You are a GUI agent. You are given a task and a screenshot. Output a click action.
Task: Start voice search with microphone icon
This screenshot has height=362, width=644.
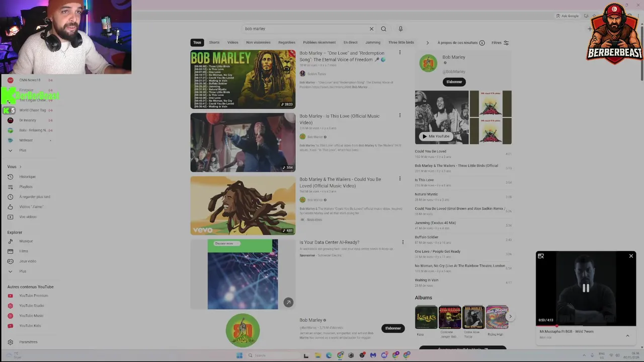point(400,29)
